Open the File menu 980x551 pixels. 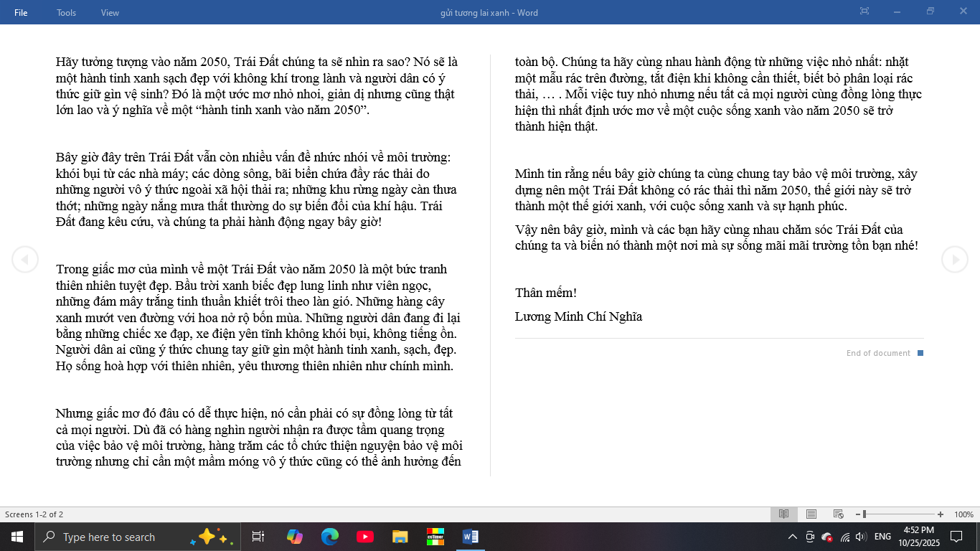(x=21, y=12)
